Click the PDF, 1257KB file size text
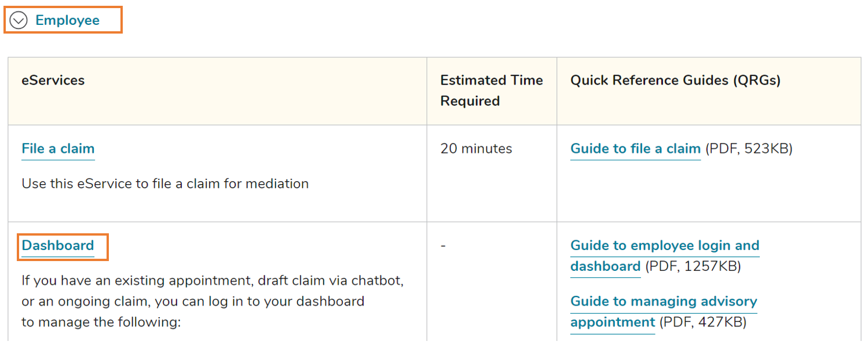The height and width of the screenshot is (356, 868). [693, 267]
